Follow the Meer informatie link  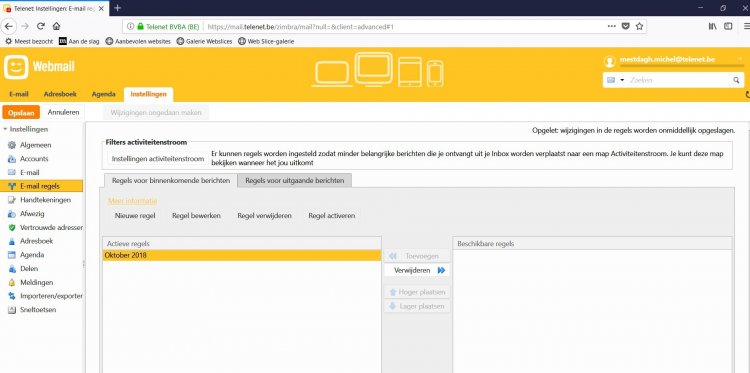tap(132, 201)
